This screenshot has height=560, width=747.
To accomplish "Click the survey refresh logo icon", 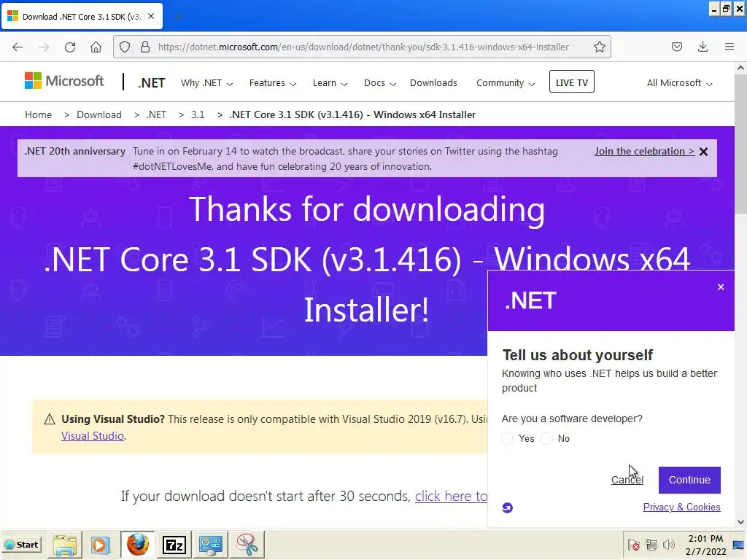I will point(508,507).
